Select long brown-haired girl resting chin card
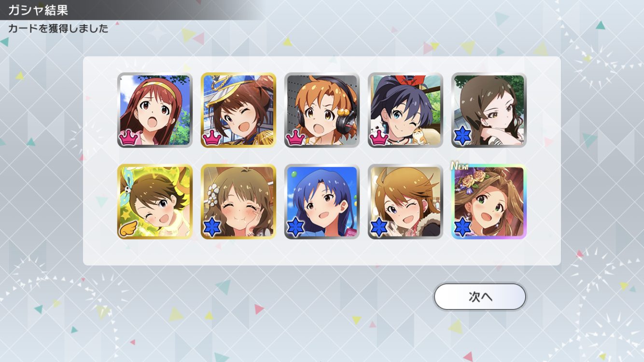 point(489,110)
